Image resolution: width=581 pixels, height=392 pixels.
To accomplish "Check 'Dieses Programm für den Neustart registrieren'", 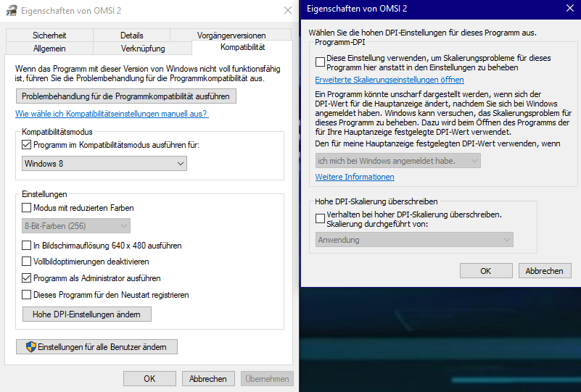I will [27, 295].
